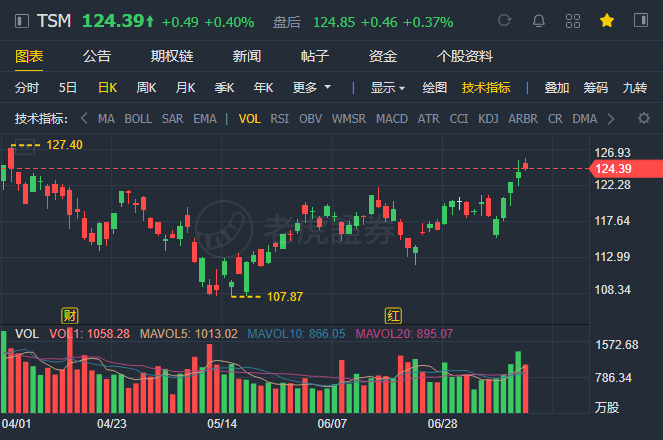Open the 帖子 tab

click(x=315, y=56)
